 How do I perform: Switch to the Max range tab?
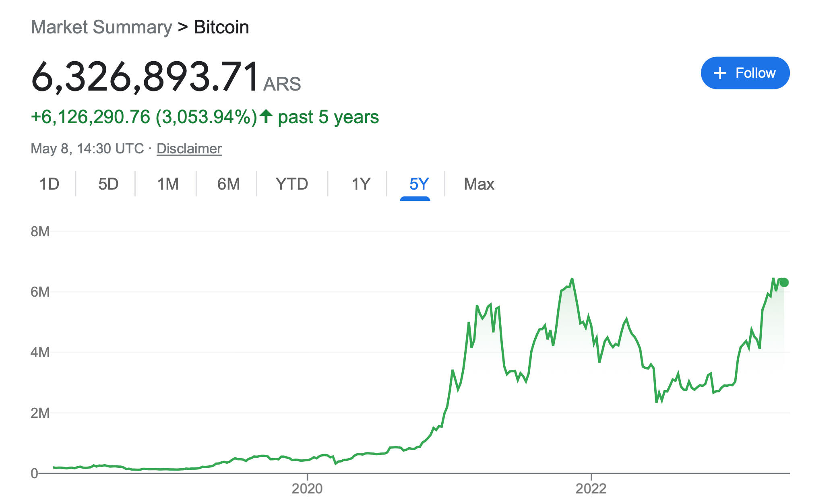[x=479, y=184]
